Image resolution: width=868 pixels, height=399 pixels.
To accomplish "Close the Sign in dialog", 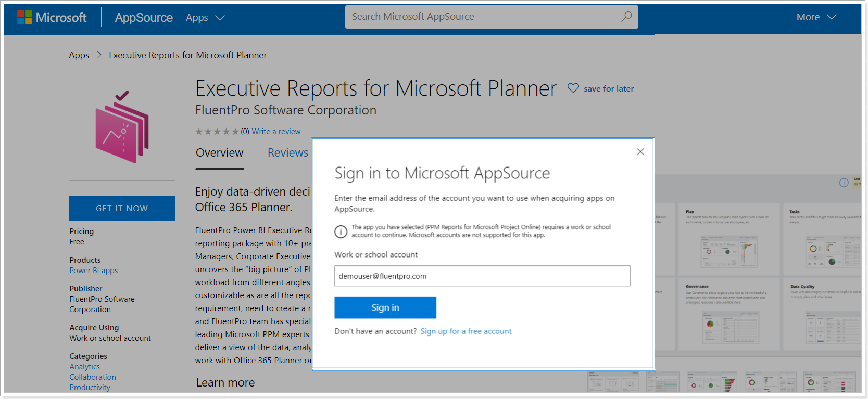I will pos(640,151).
